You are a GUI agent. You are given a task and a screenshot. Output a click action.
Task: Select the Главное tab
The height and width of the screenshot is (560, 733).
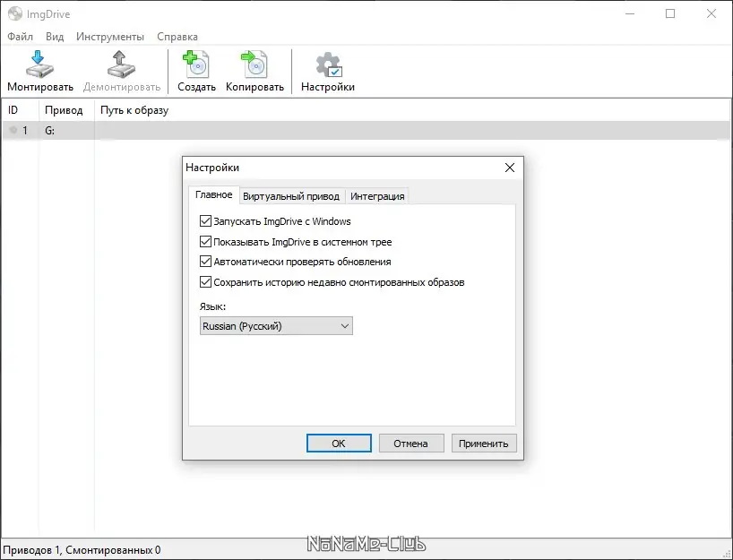213,195
